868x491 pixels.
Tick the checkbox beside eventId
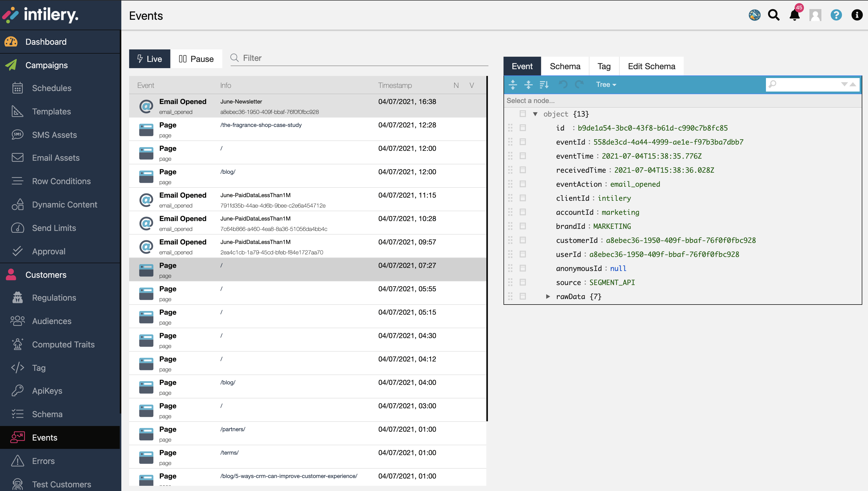coord(523,142)
